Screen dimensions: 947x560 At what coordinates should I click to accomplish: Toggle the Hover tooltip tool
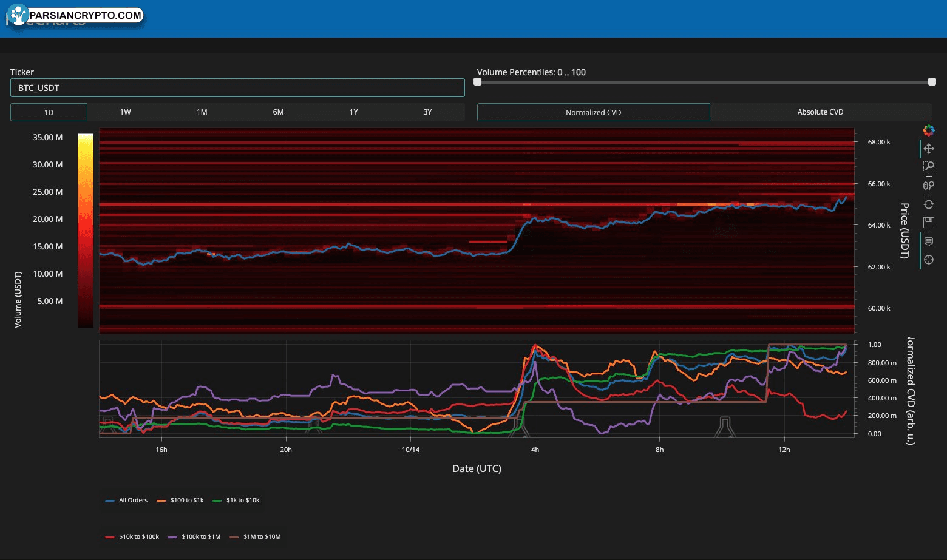928,241
